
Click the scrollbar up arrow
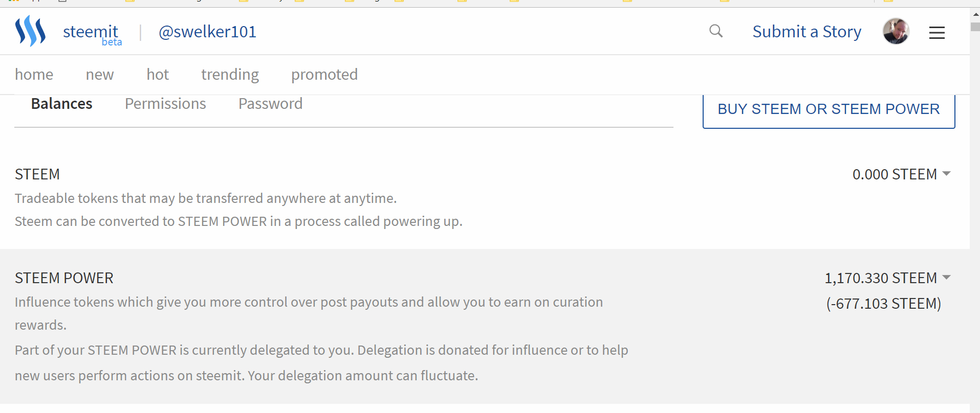click(975, 14)
